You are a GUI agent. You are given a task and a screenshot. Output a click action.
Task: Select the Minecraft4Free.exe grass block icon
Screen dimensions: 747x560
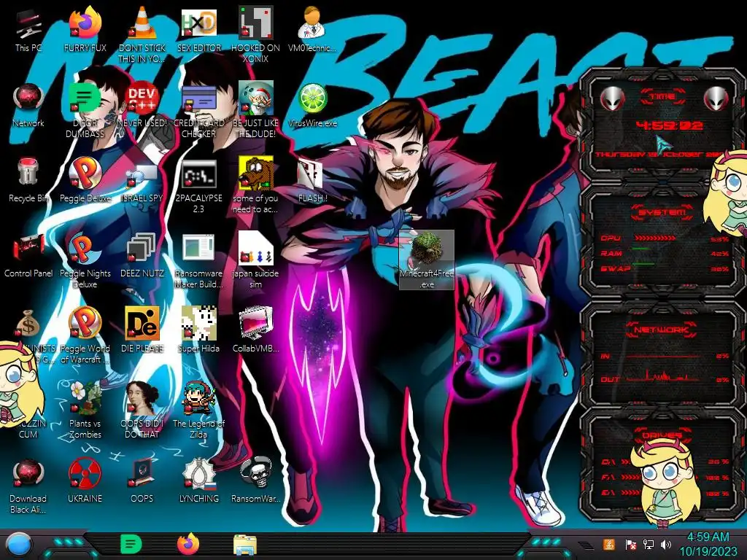click(x=426, y=260)
